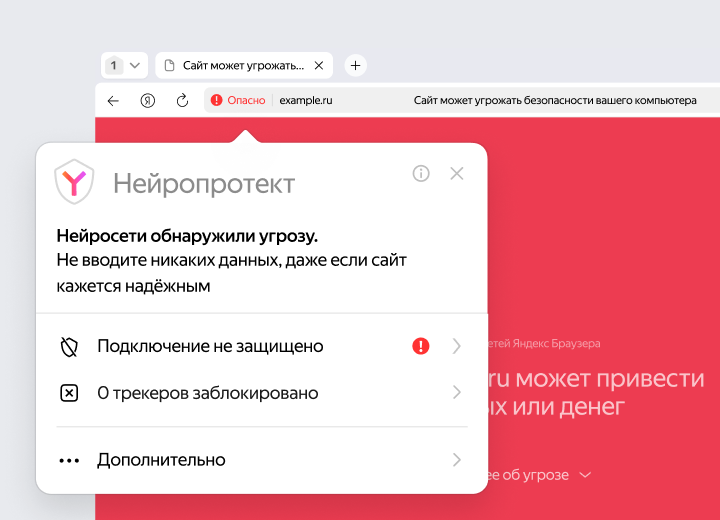Close the 'Сайт может угрожать...' tab

point(319,66)
